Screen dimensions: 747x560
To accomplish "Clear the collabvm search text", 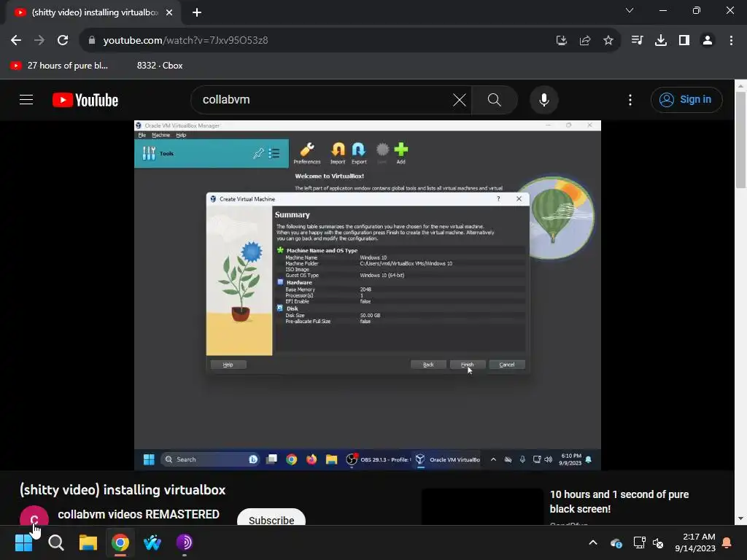I will coord(460,99).
